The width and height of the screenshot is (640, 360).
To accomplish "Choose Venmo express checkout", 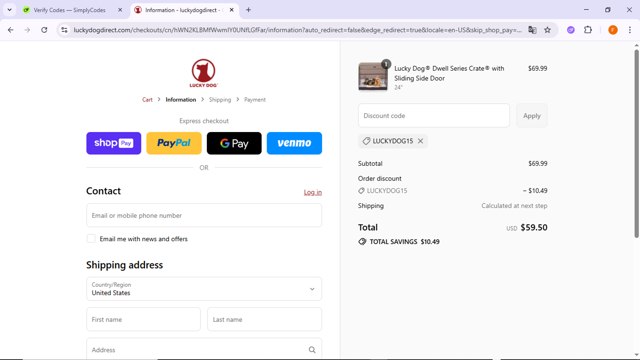I will tap(294, 143).
